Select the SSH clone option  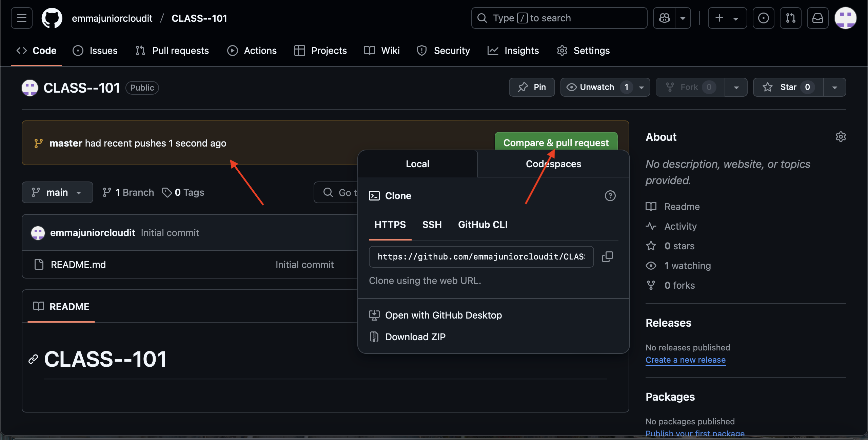coord(432,225)
